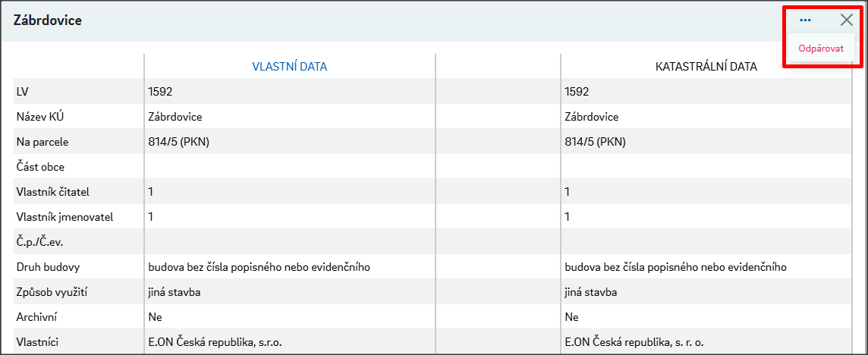Screen dimensions: 868x355
Task: Click LV value 1592 under Katastrální data
Action: [577, 92]
